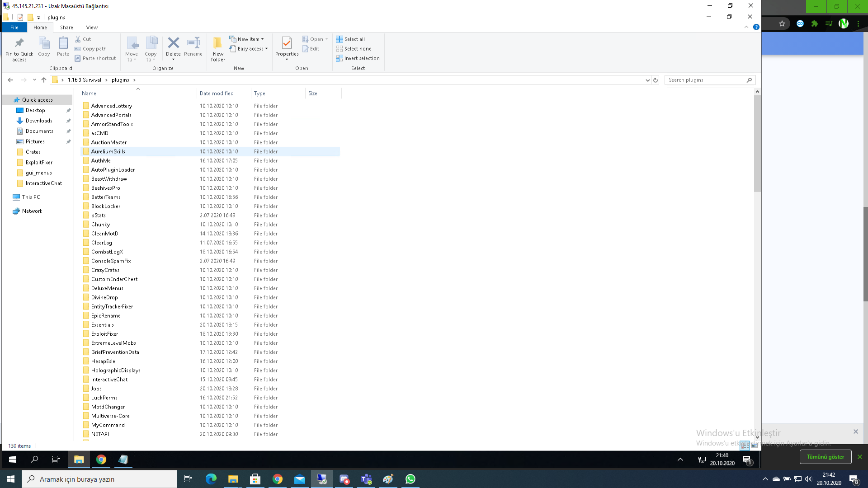Image resolution: width=868 pixels, height=488 pixels.
Task: Click the Refresh button by address bar
Action: (x=656, y=80)
